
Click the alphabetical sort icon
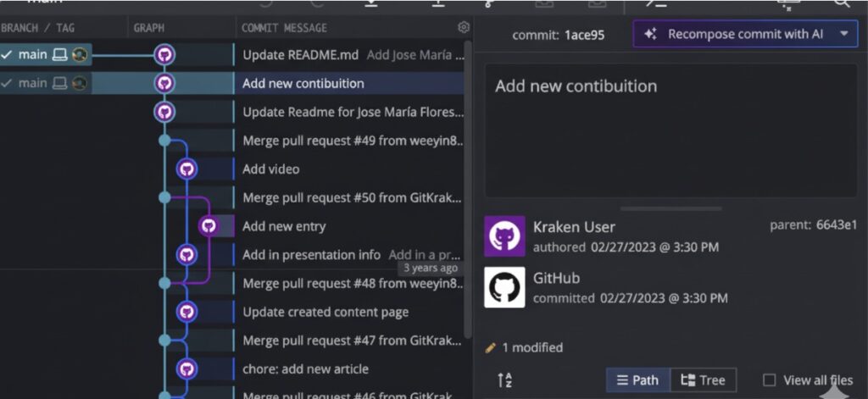click(504, 380)
